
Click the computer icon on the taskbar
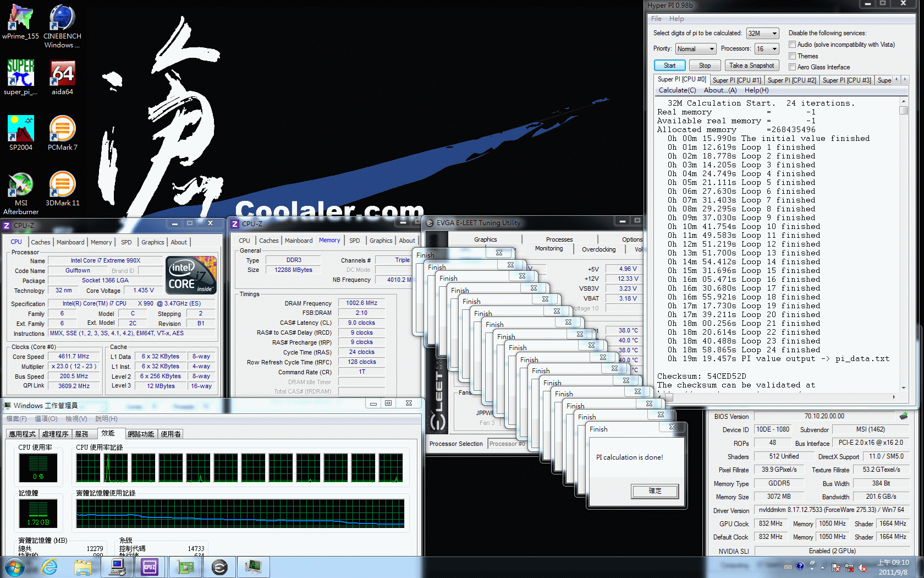118,567
